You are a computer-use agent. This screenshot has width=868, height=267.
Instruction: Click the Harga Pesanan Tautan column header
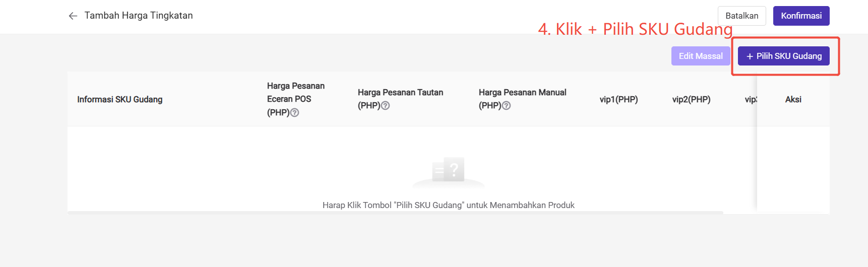(400, 93)
